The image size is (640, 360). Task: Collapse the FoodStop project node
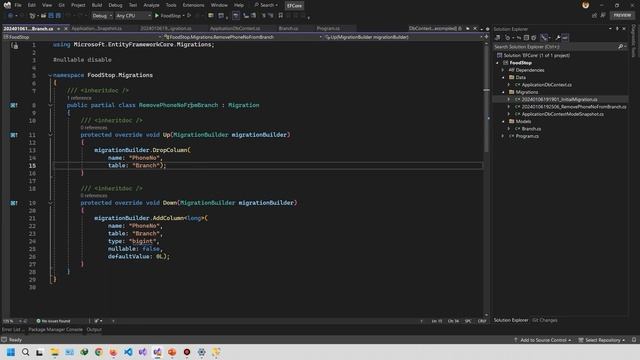click(x=498, y=63)
